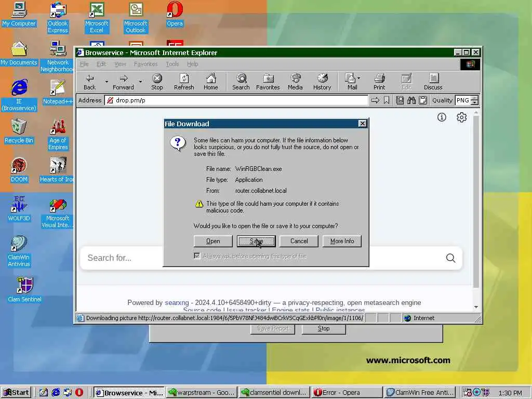Open the File menu
The width and height of the screenshot is (532, 399).
pos(84,64)
